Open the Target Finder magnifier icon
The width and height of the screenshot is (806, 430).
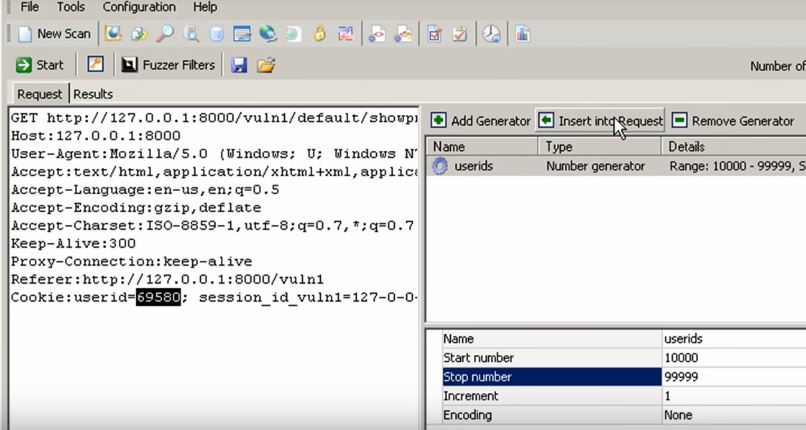pyautogui.click(x=165, y=34)
